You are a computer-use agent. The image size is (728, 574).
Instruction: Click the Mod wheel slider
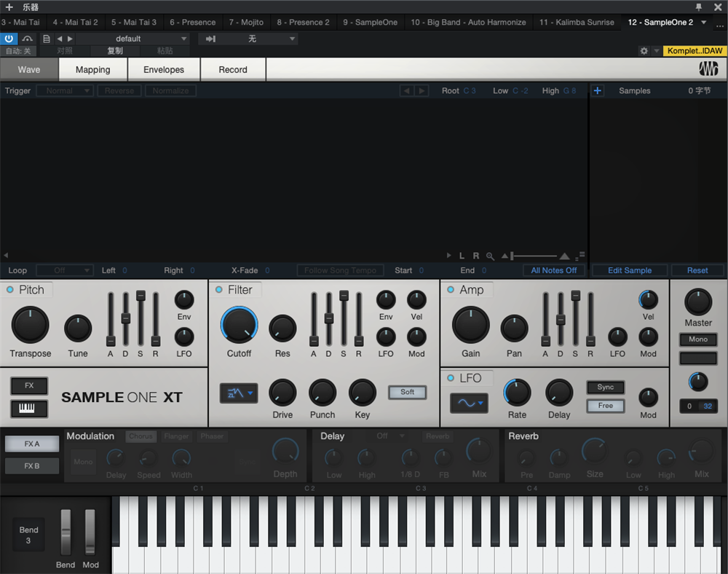click(x=90, y=532)
